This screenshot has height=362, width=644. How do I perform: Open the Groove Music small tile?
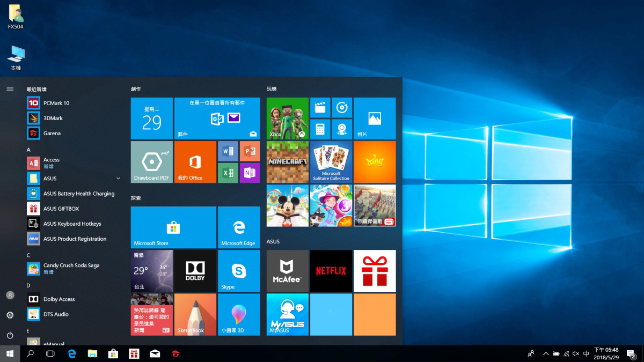342,108
